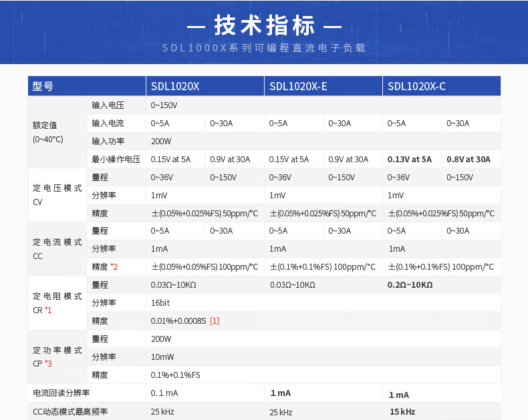Click the 16bit resolution value
The image size is (528, 420).
(x=160, y=302)
